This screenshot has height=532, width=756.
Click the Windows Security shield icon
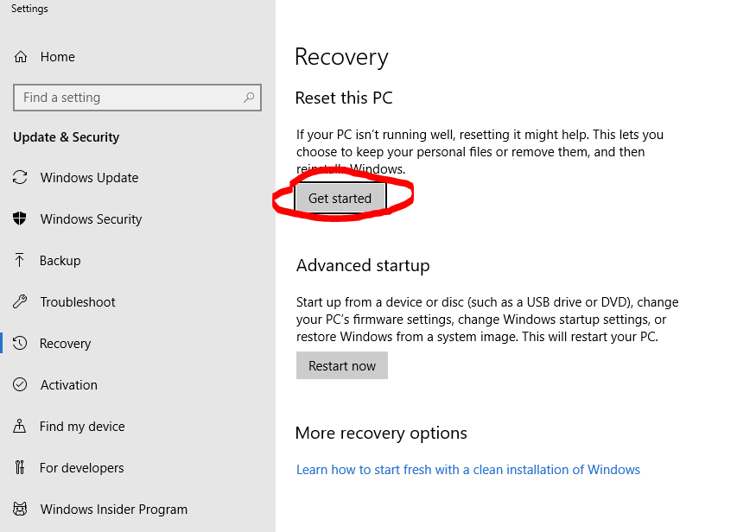click(x=19, y=218)
